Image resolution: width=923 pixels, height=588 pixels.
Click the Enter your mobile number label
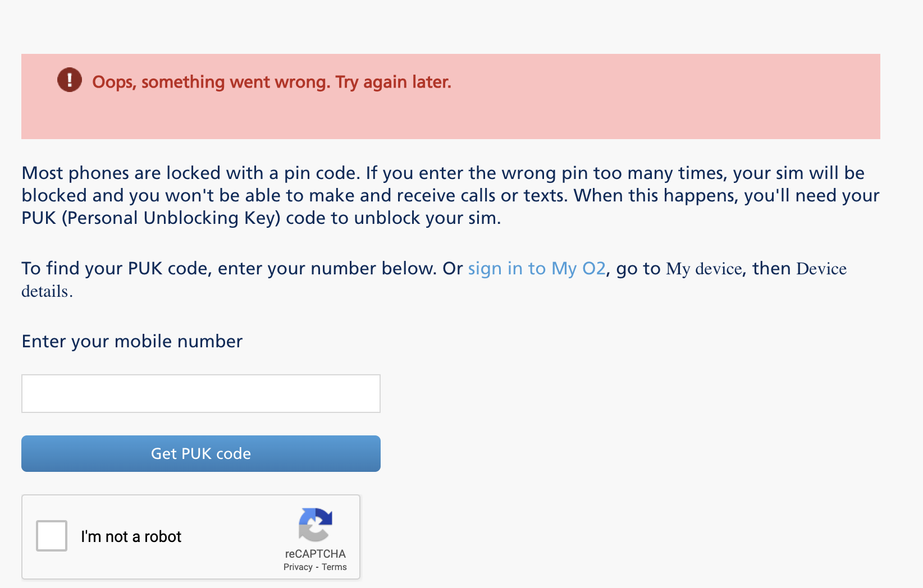[131, 341]
